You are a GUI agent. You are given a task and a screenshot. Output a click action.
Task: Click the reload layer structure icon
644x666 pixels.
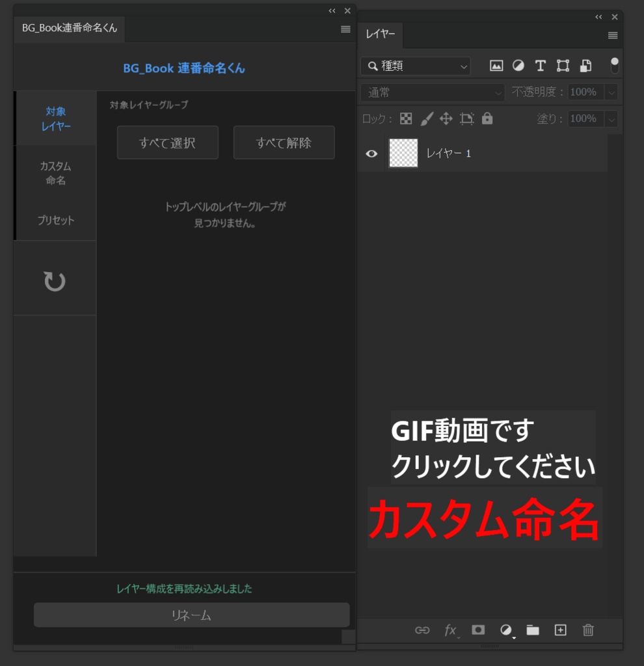(55, 281)
